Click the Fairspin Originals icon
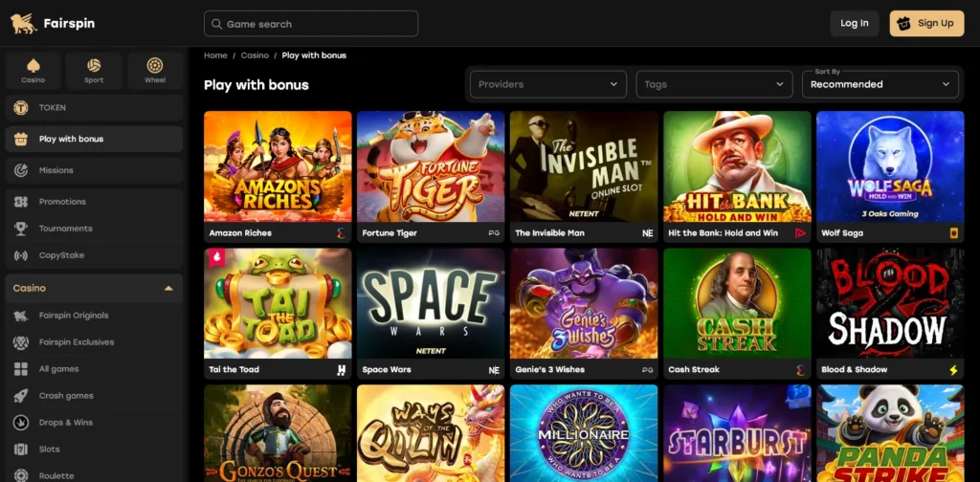Viewport: 980px width, 482px height. tap(21, 316)
